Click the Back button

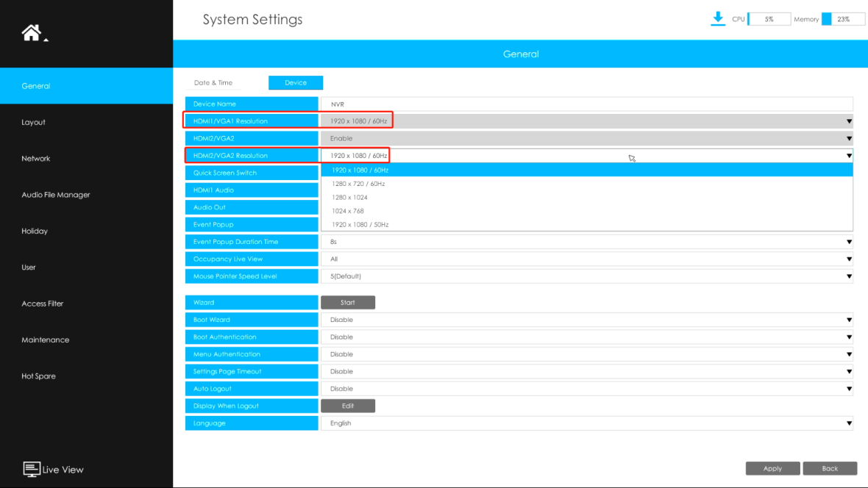(830, 469)
